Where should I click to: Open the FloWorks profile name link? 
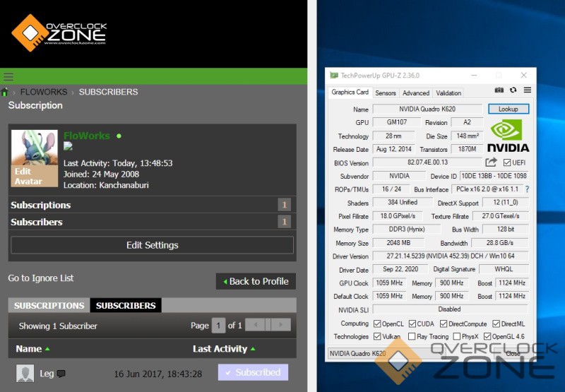[87, 136]
